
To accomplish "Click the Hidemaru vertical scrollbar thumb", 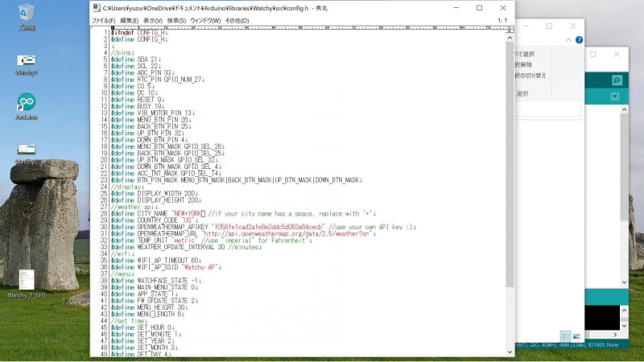I will point(510,164).
